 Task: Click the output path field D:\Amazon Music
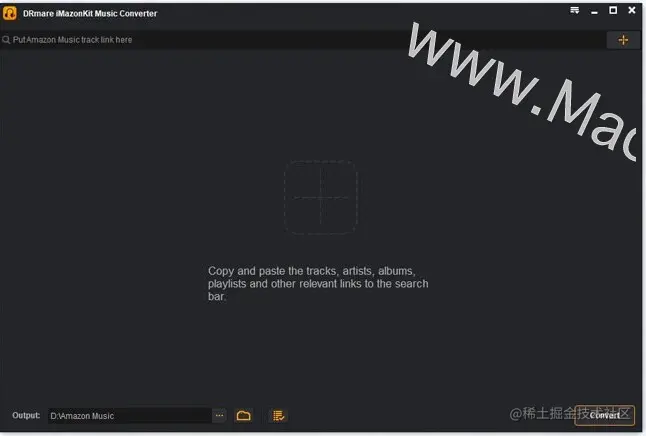130,416
